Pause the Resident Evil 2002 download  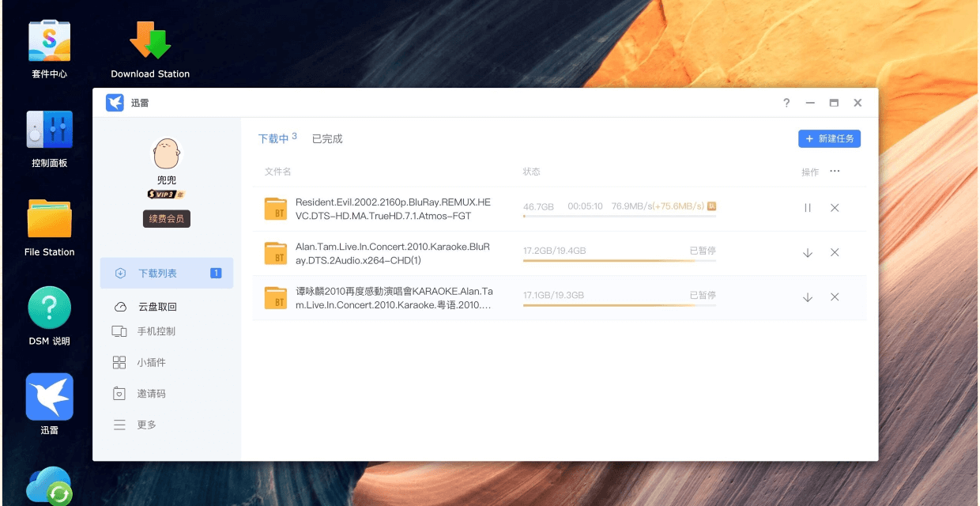point(807,208)
